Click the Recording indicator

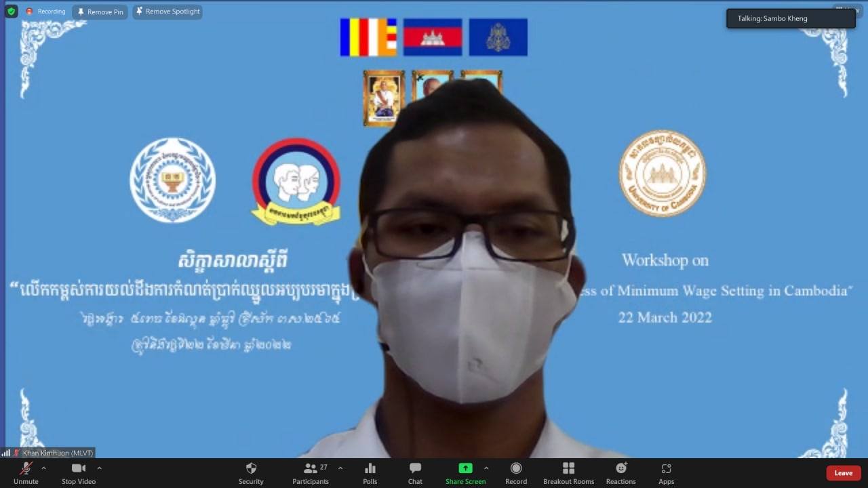[x=46, y=12]
